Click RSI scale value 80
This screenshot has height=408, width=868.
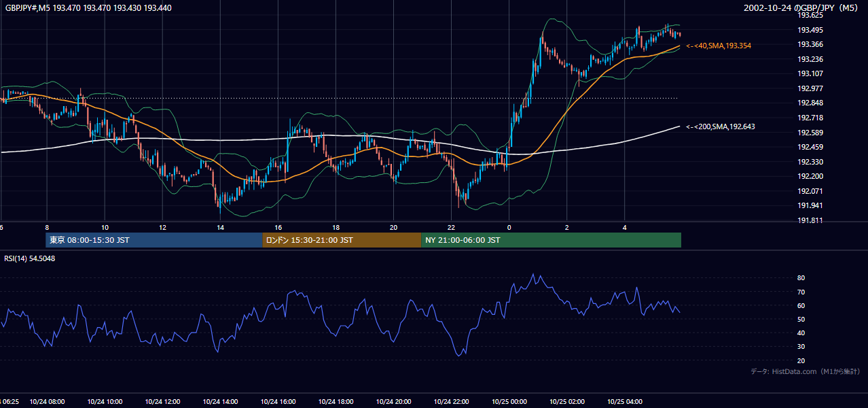[x=801, y=278]
